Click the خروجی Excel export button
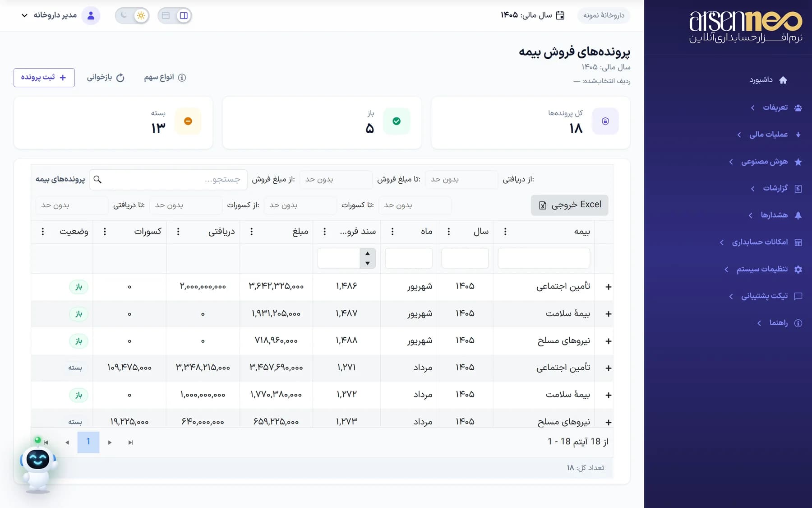This screenshot has width=812, height=508. click(570, 205)
